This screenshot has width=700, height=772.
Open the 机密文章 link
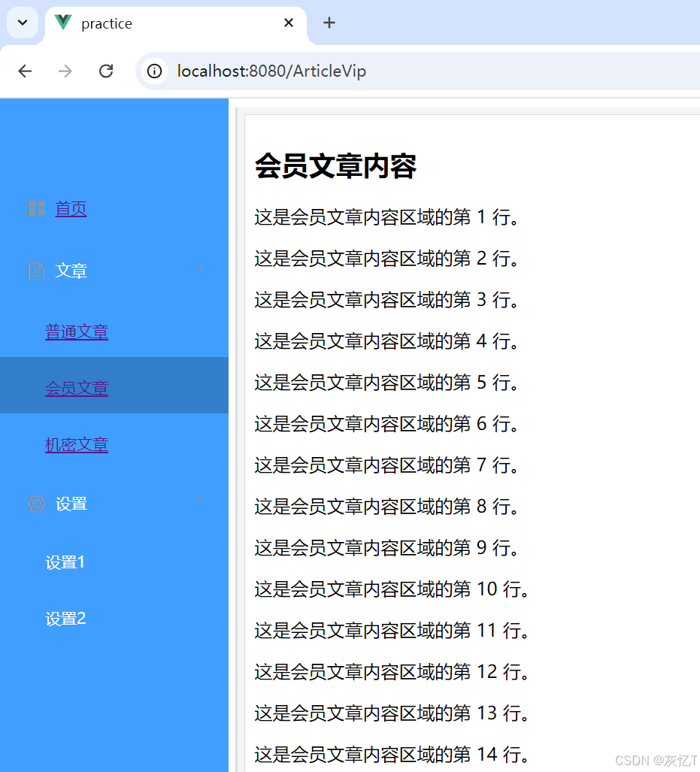pos(77,444)
